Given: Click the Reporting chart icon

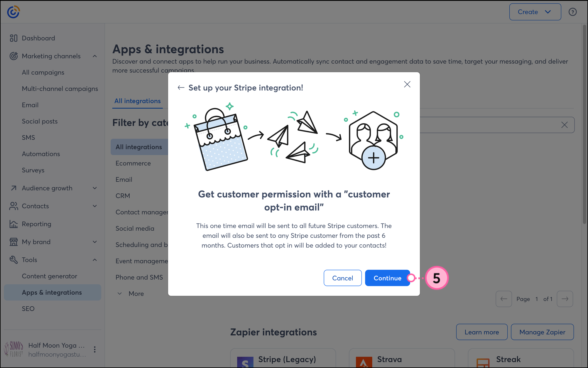Looking at the screenshot, I should pos(13,224).
